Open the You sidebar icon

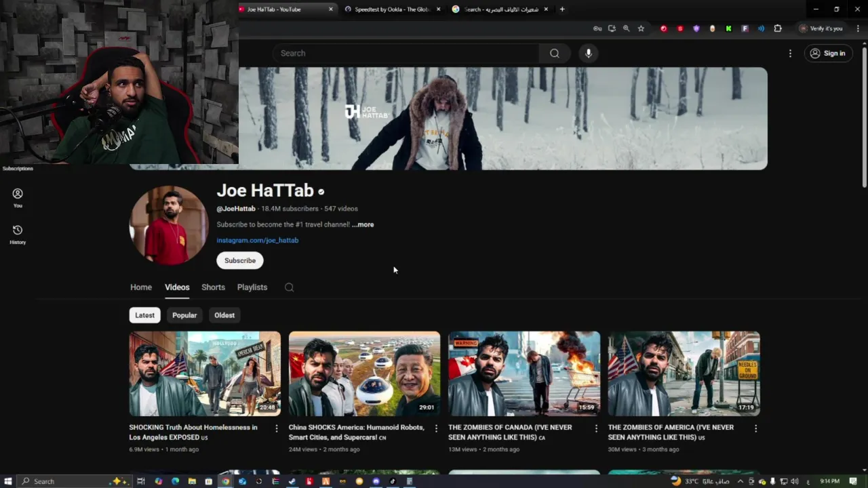tap(18, 198)
